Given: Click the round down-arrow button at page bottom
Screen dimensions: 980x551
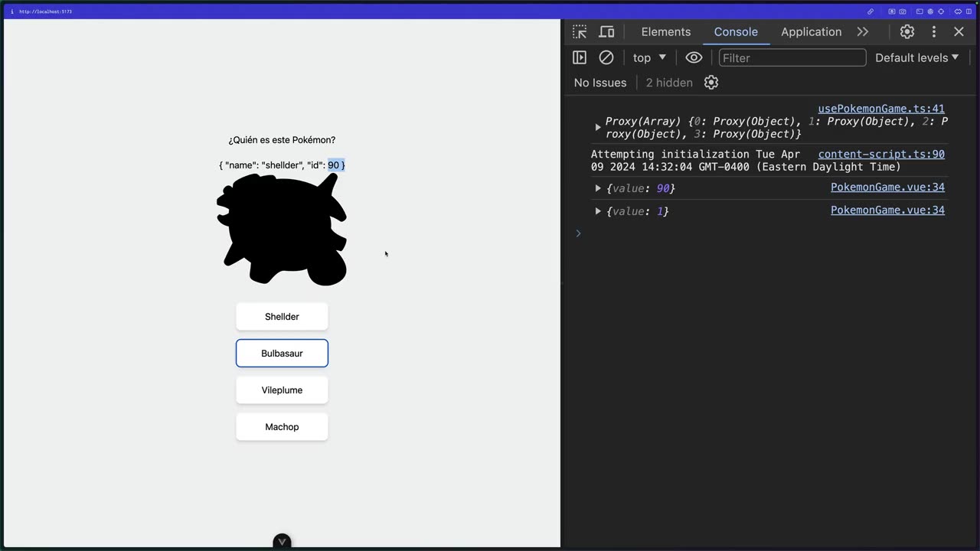Looking at the screenshot, I should (x=282, y=542).
